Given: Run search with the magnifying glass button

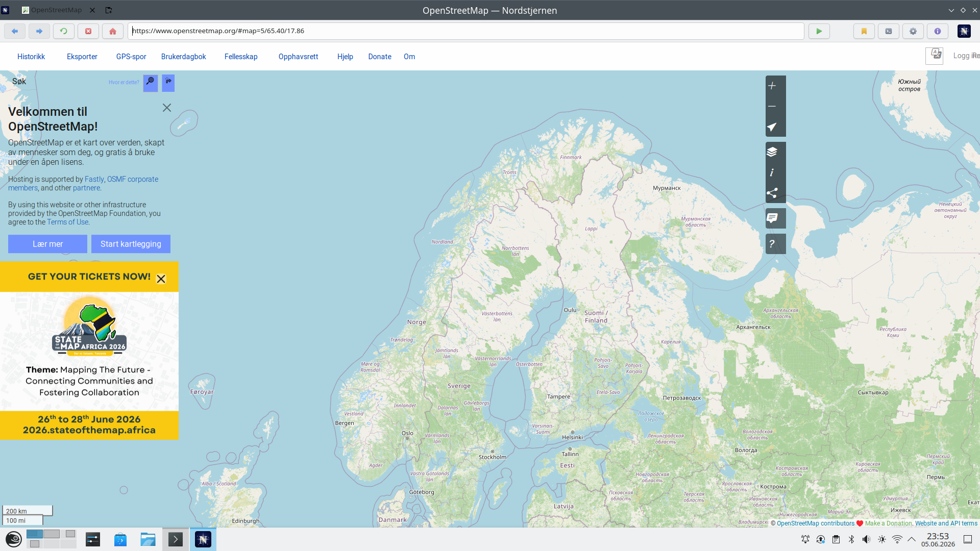Looking at the screenshot, I should pos(151,83).
